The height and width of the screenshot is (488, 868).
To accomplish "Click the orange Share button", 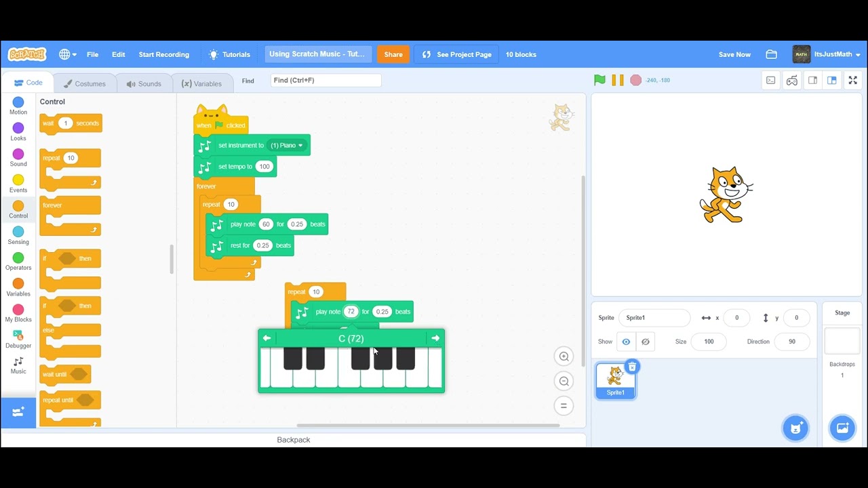I will point(393,54).
